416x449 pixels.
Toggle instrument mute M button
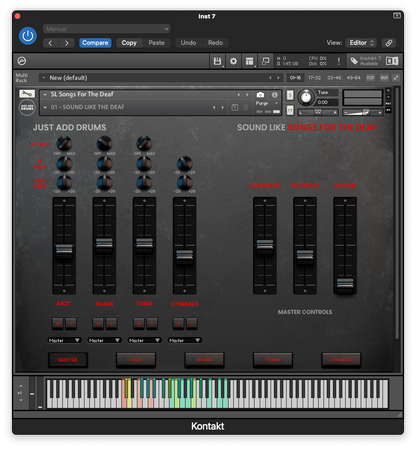[x=290, y=110]
